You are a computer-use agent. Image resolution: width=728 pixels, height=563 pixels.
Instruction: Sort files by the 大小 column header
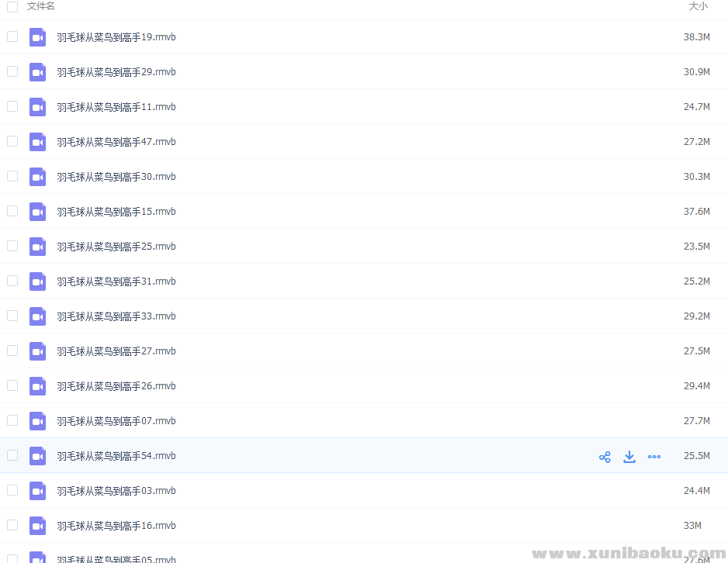click(698, 6)
